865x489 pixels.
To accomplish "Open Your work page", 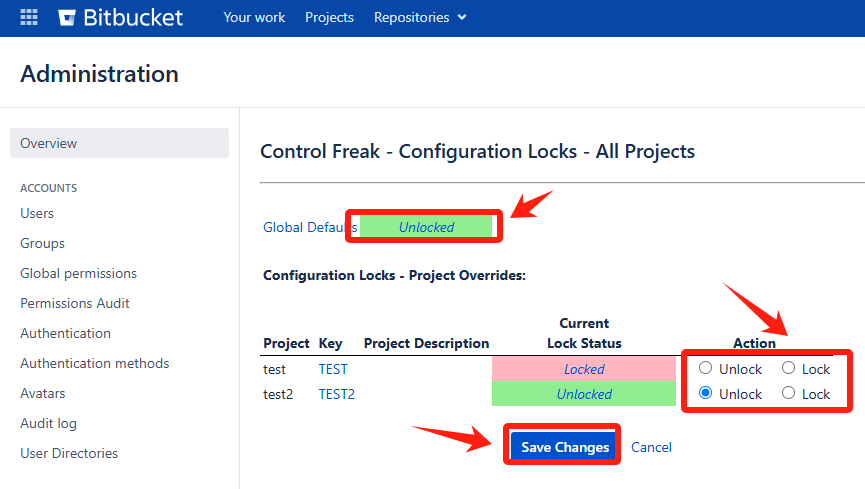I will 254,18.
